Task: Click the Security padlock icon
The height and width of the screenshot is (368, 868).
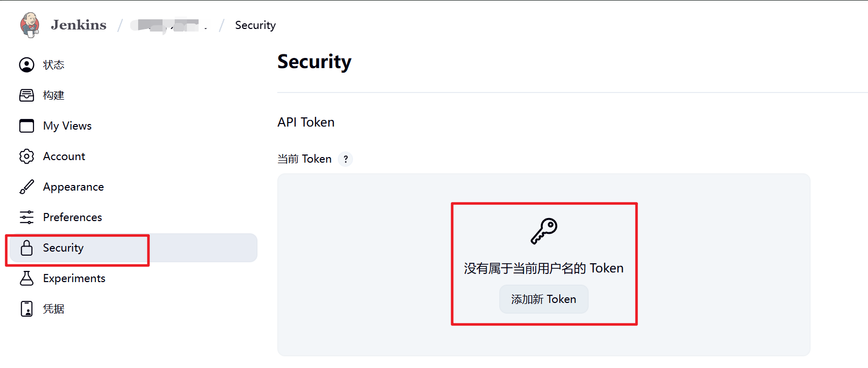Action: click(x=26, y=248)
